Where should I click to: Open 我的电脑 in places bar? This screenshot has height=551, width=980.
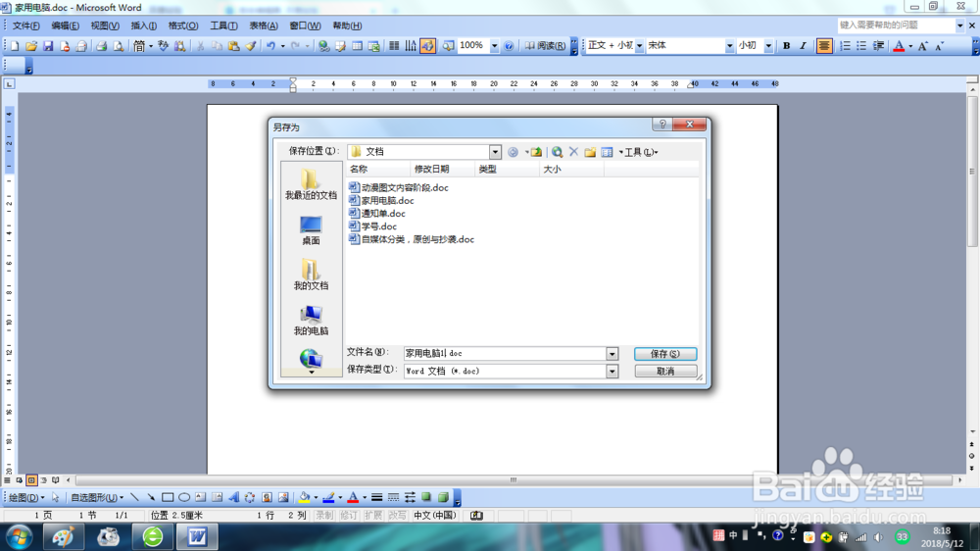click(311, 321)
